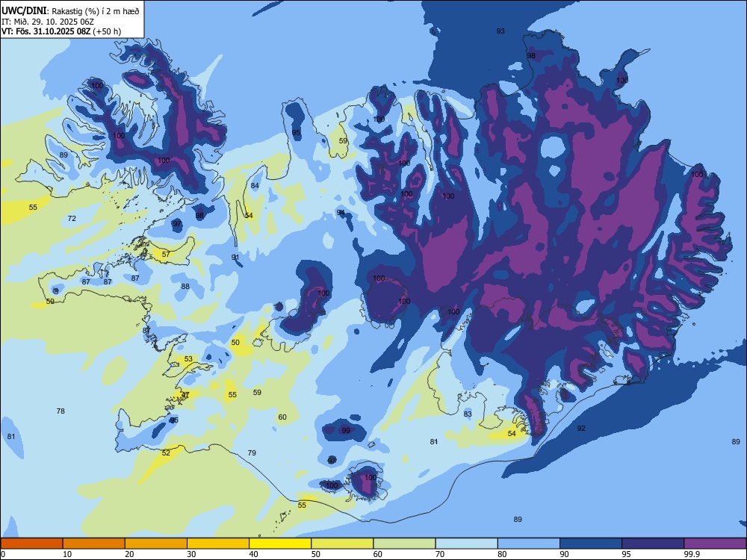Select the '52' humidity value

pos(166,453)
